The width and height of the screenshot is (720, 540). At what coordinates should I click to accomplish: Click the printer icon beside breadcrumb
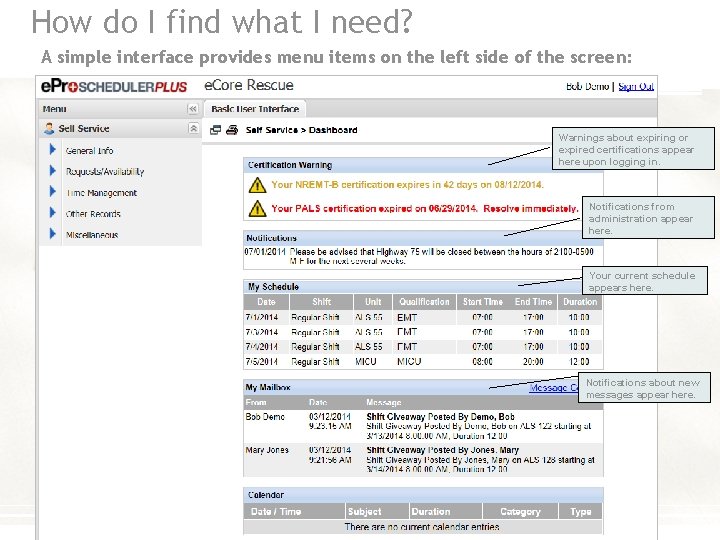(x=232, y=130)
